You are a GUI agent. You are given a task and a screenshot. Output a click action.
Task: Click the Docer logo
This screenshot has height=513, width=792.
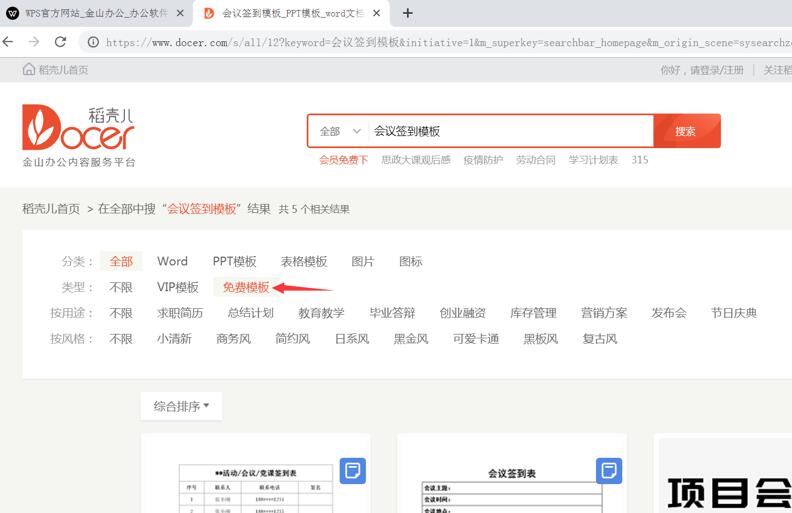coord(79,135)
